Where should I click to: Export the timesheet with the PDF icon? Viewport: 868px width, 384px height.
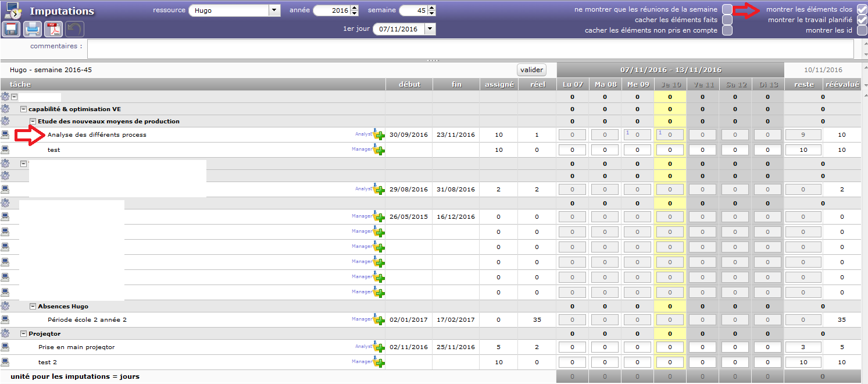point(53,29)
